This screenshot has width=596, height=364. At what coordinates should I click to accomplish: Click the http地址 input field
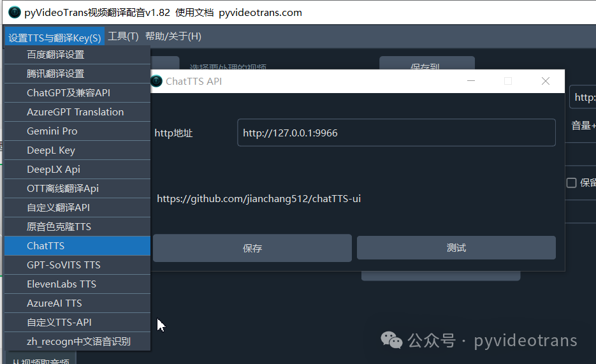[x=396, y=133]
